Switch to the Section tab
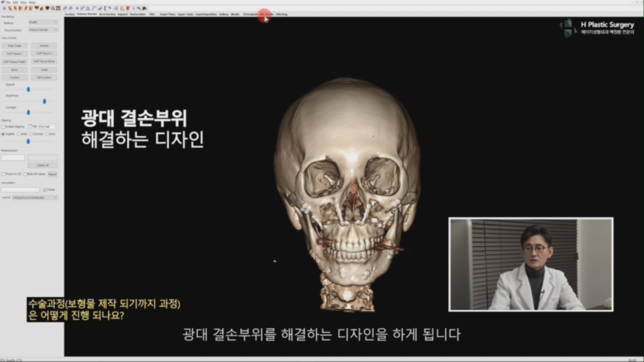Viewport: 644px width, 362px height. tap(70, 14)
